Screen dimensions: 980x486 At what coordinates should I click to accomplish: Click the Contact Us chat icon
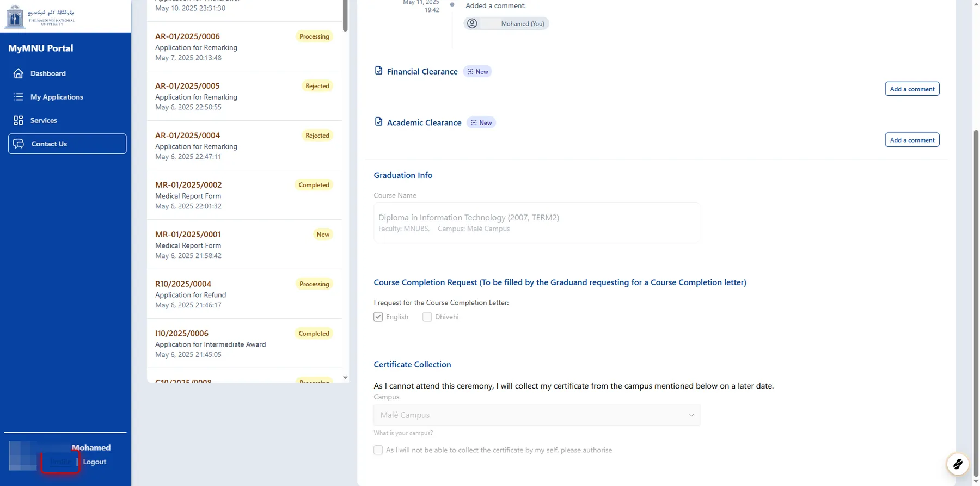(19, 144)
